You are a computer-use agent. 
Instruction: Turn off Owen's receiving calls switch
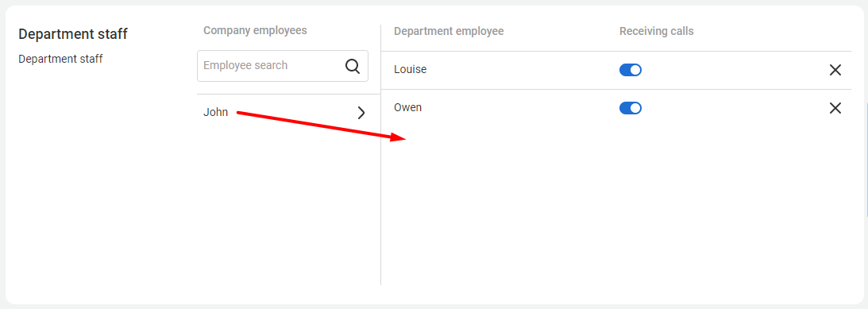click(630, 108)
